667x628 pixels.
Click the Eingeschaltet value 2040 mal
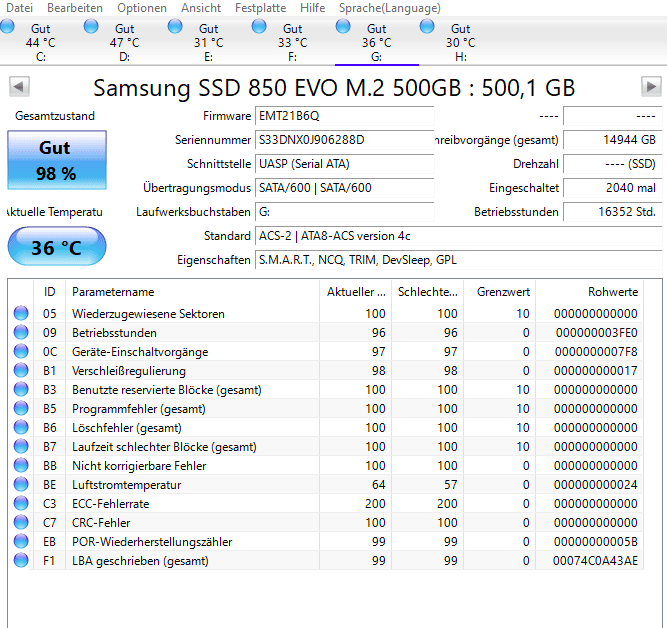pyautogui.click(x=613, y=188)
